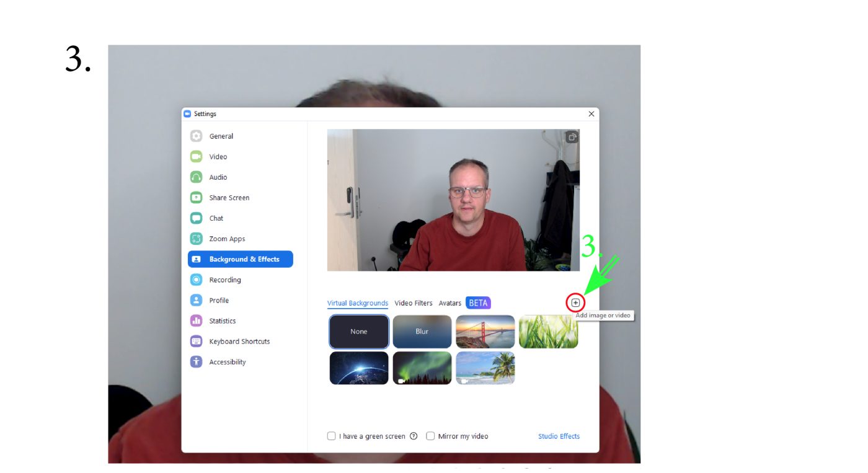Select the Background & Effects section

[241, 259]
